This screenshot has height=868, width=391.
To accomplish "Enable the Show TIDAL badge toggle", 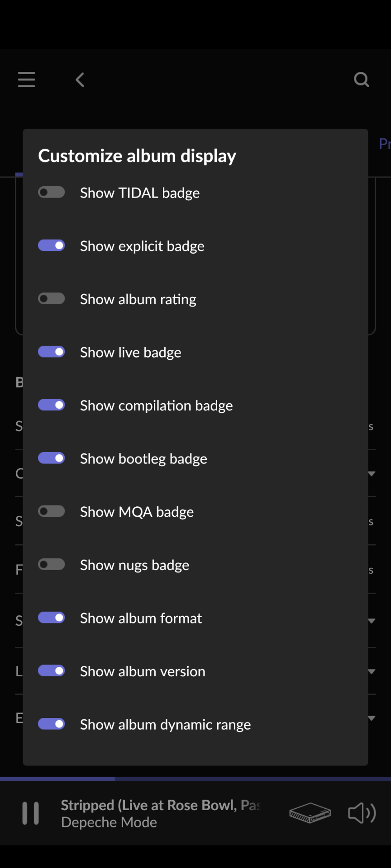I will pos(52,193).
